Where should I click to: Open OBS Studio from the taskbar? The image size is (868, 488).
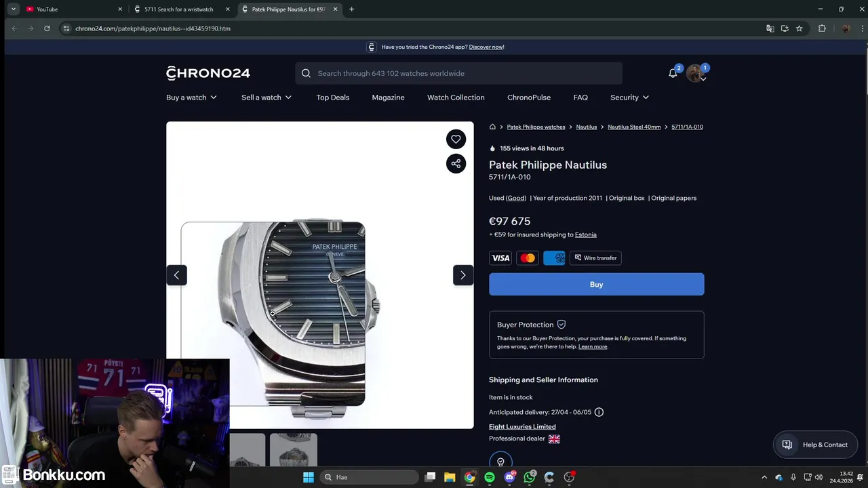tap(570, 477)
